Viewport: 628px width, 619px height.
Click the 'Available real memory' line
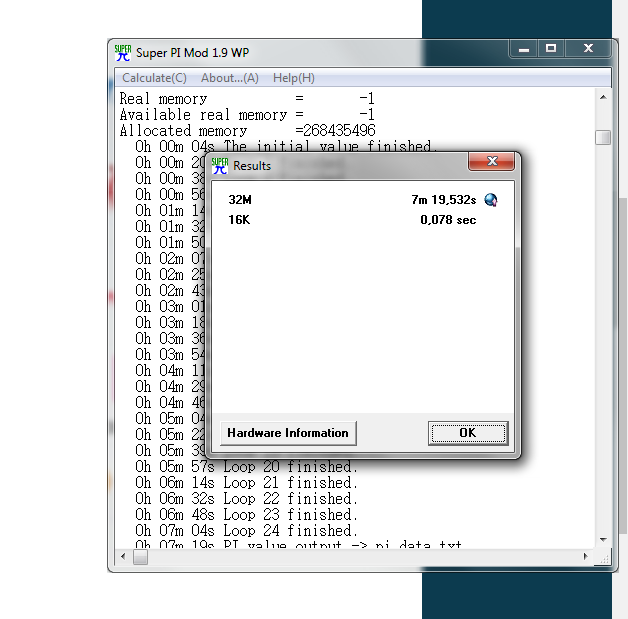(247, 115)
